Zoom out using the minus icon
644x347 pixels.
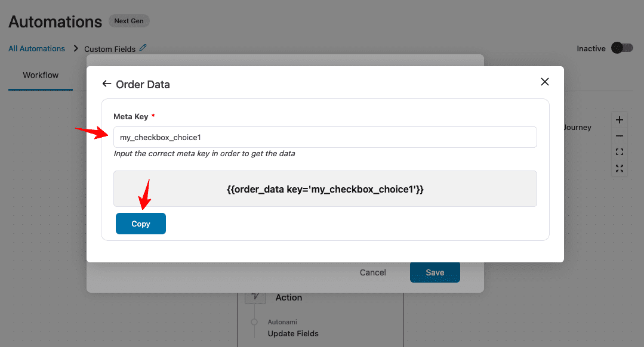(619, 135)
